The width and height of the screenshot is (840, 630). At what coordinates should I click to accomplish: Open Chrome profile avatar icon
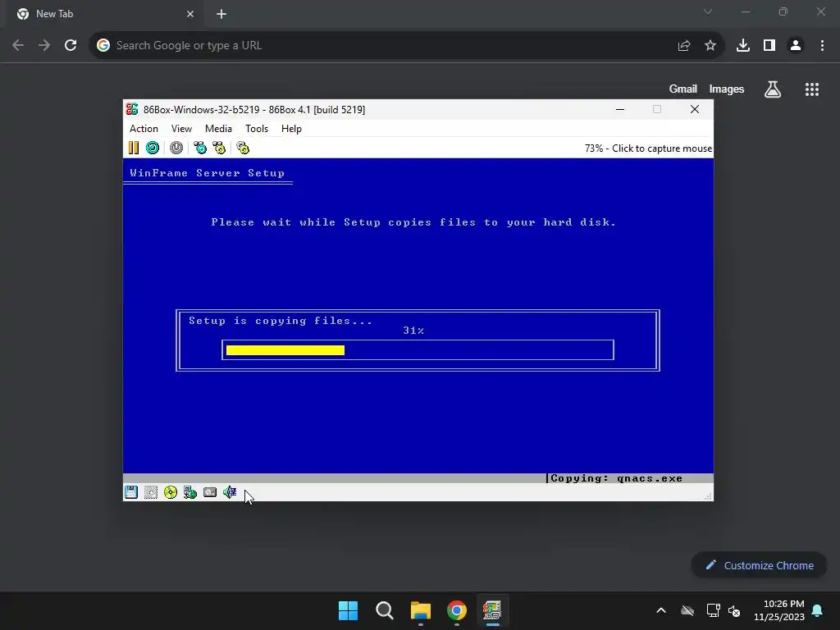click(x=796, y=46)
